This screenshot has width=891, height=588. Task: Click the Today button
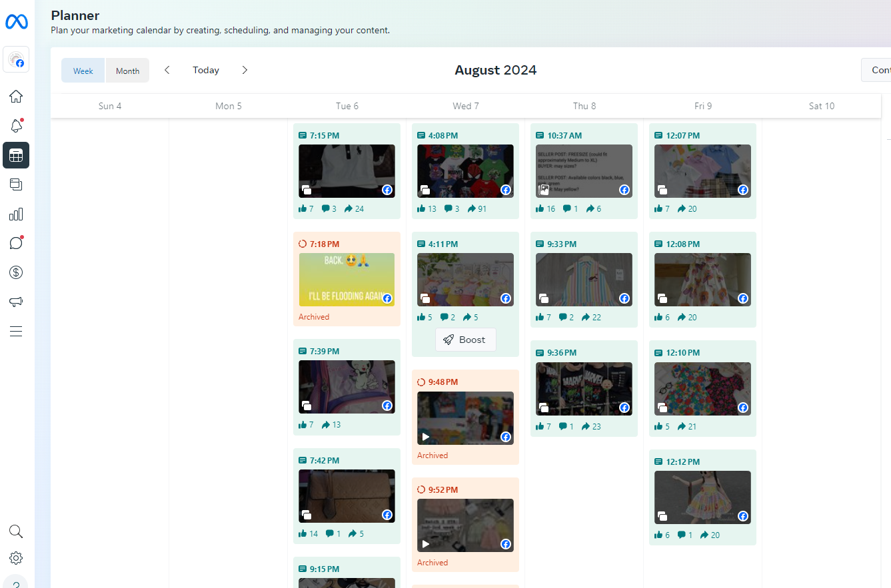(x=206, y=70)
